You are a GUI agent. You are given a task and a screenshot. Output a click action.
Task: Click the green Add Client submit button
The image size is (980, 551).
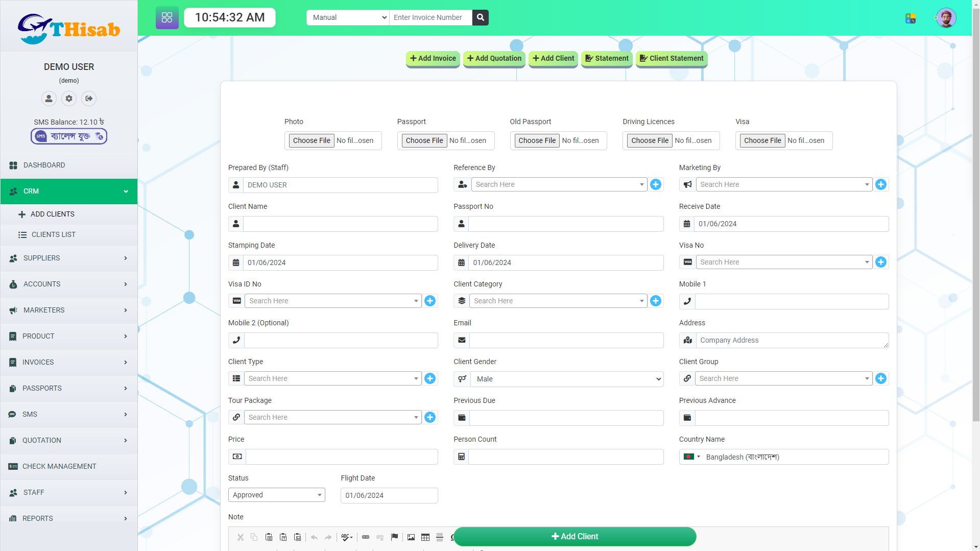point(575,536)
